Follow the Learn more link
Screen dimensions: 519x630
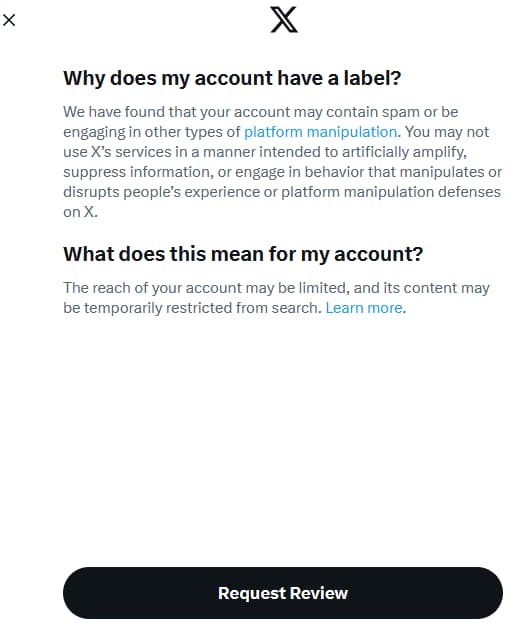(364, 308)
